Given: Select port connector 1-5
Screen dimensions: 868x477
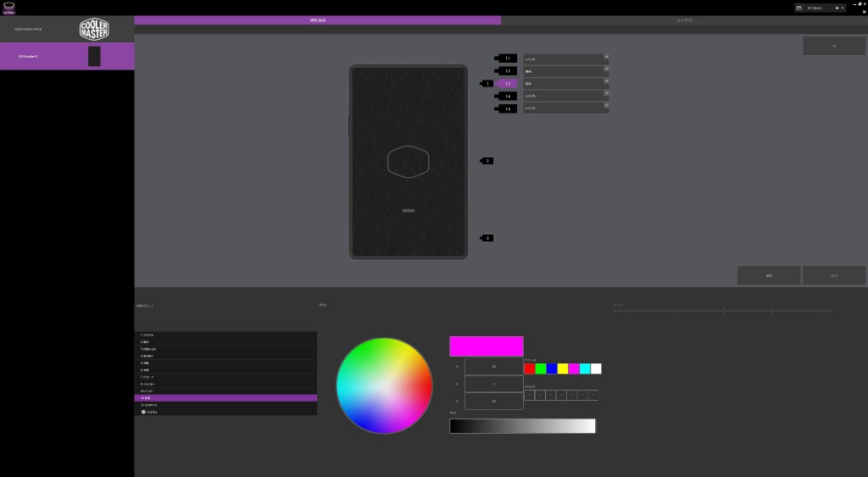Looking at the screenshot, I should [507, 109].
